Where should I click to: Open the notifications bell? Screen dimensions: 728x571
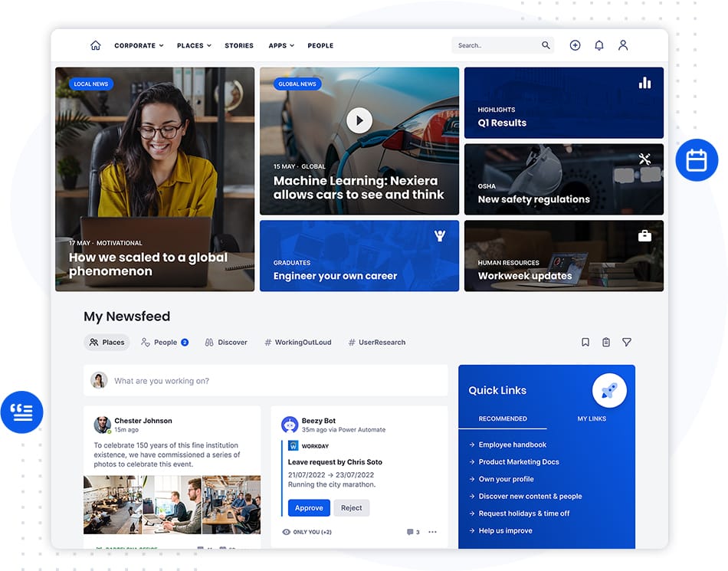[599, 45]
